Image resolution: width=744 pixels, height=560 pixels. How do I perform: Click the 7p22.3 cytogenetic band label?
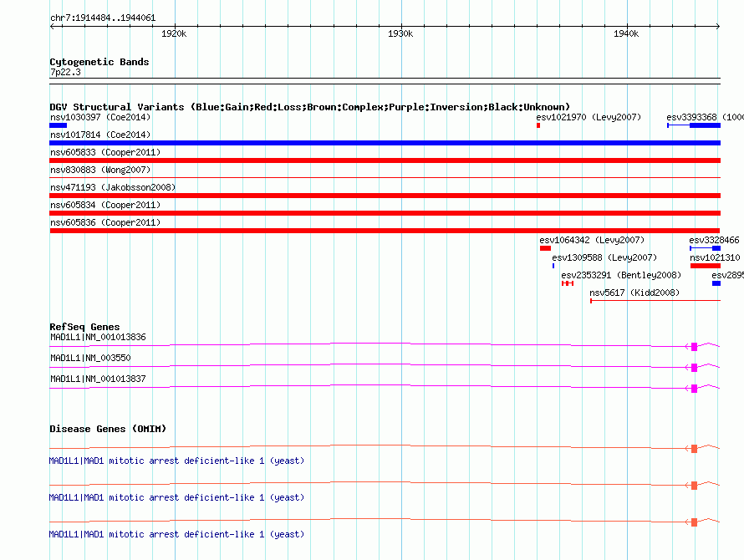tap(65, 72)
